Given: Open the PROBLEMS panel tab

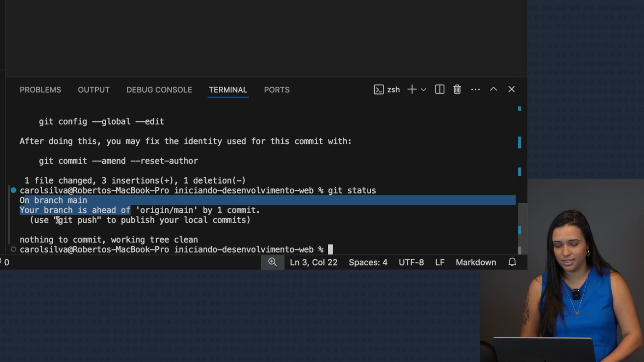Looking at the screenshot, I should (40, 90).
